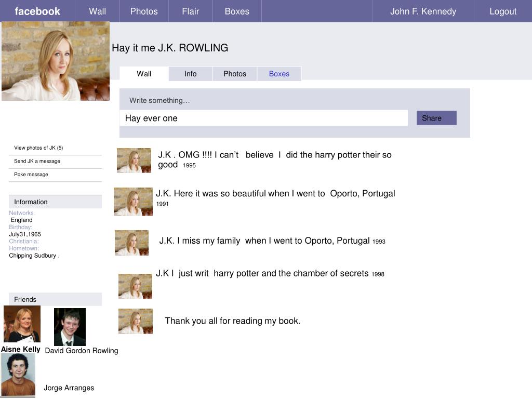Open Boxes in the top navigation bar
The height and width of the screenshot is (399, 532).
(x=237, y=11)
